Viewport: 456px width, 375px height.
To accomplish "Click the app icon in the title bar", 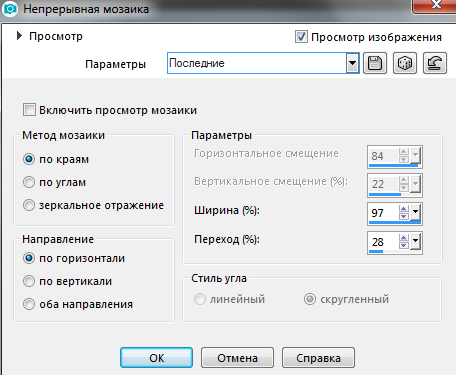I will click(10, 9).
